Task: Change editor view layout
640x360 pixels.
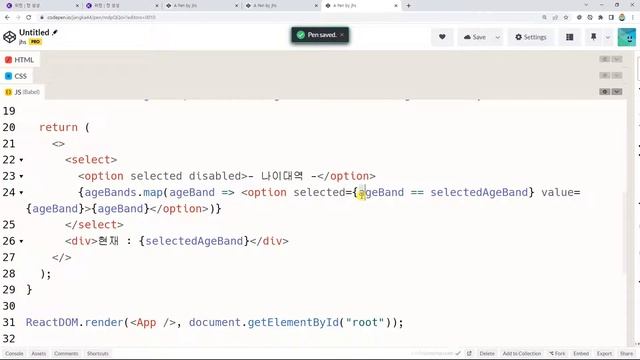Action: point(569,37)
